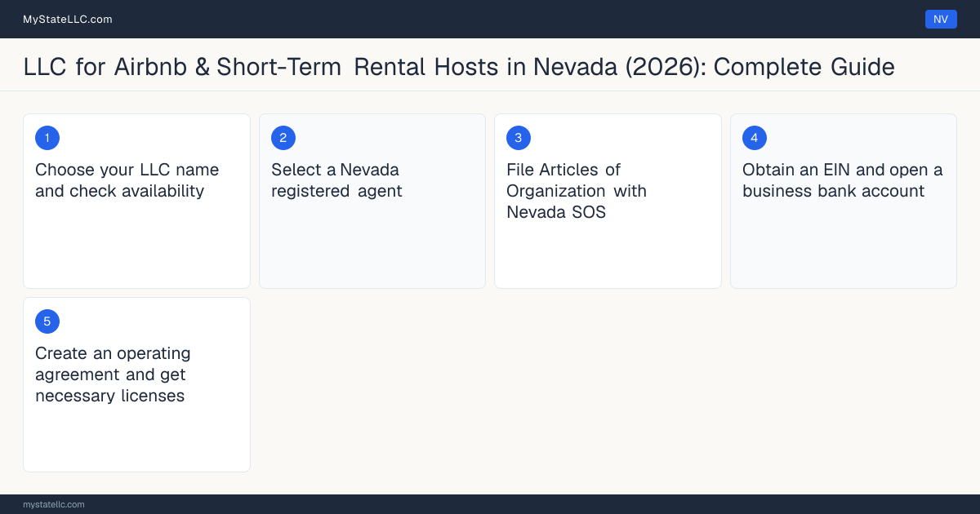This screenshot has height=514, width=980.
Task: Open the 'Choose your LLC name' card text
Action: [x=127, y=180]
